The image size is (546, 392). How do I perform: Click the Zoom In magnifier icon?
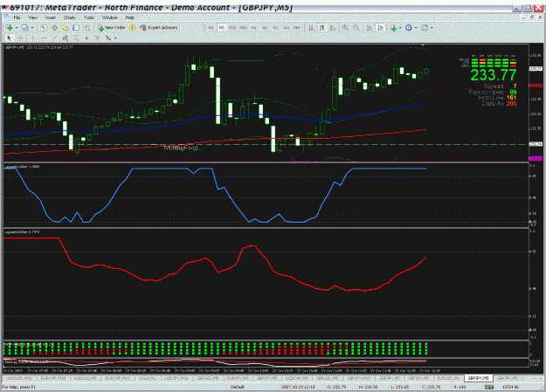345,28
